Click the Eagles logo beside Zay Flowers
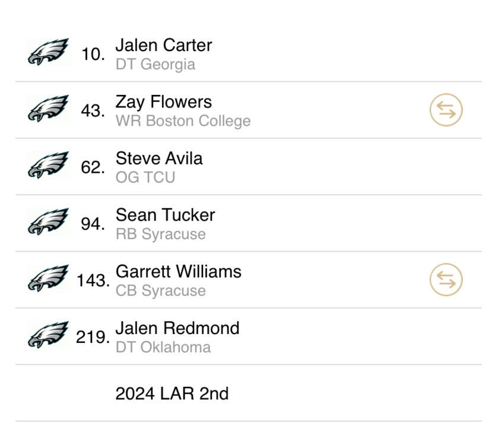 (x=48, y=109)
